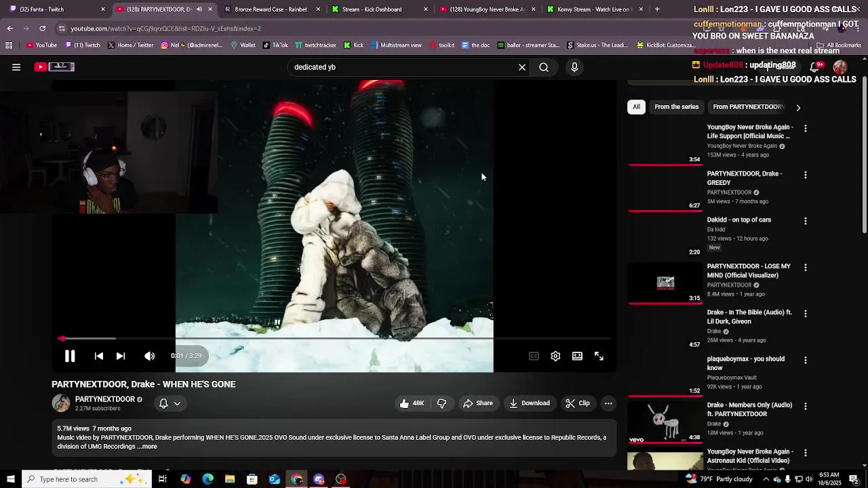
Task: Dislike this video
Action: [x=441, y=403]
